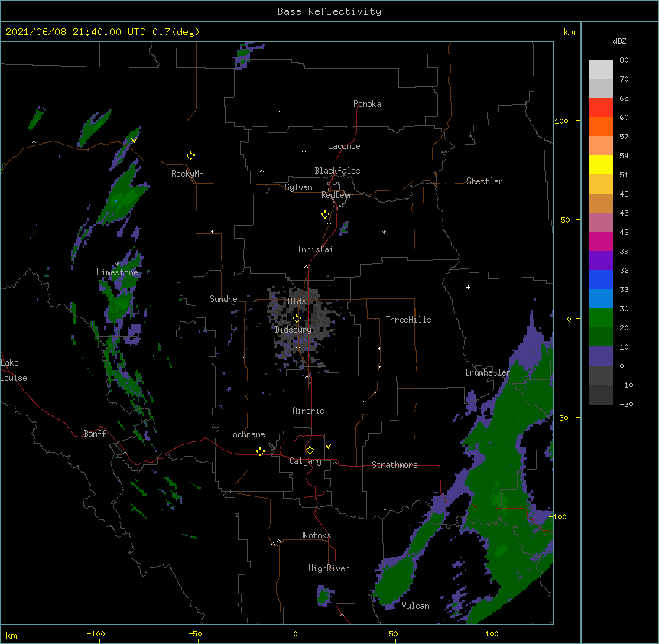659x644 pixels.
Task: Select the orange 57-60 dBZ legend swatch
Action: [601, 127]
